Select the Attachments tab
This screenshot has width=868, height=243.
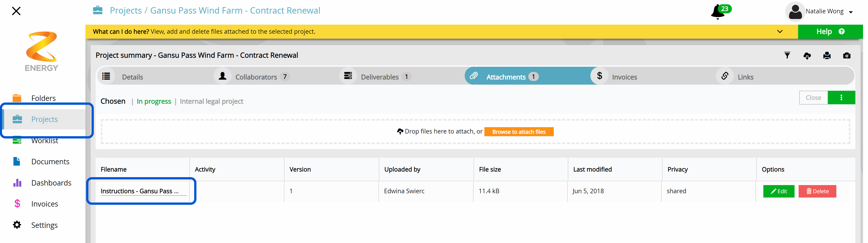point(527,76)
